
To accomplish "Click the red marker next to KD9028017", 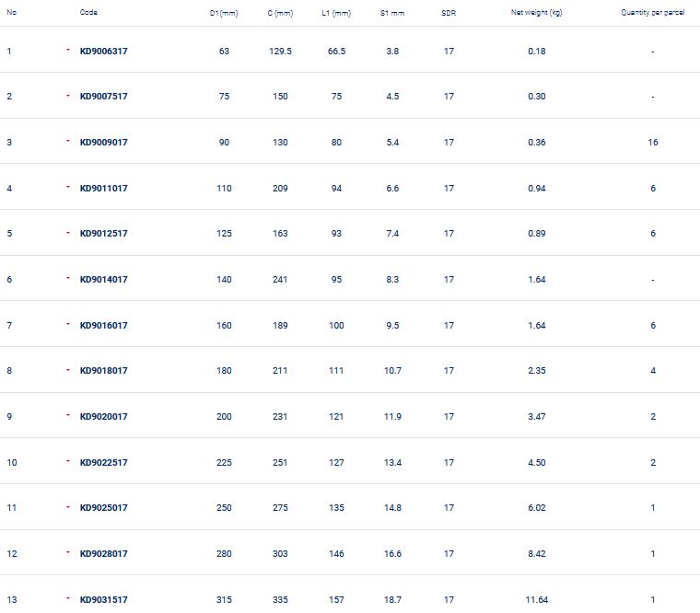I will click(68, 553).
